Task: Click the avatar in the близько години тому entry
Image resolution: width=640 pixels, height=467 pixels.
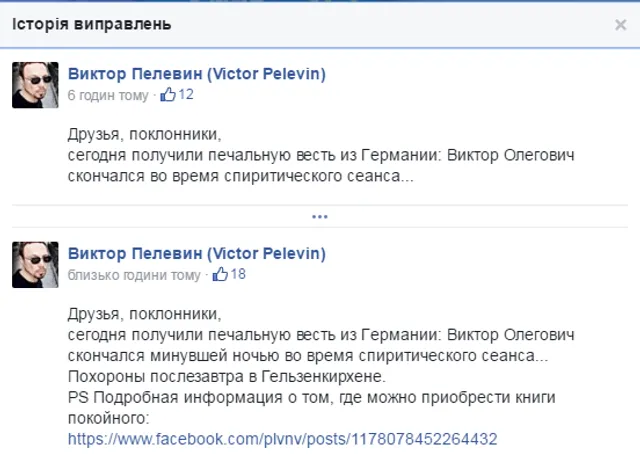Action: point(35,264)
